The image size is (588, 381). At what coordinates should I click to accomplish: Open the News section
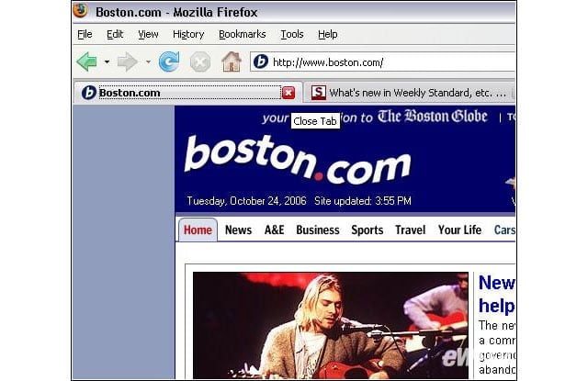(x=238, y=230)
